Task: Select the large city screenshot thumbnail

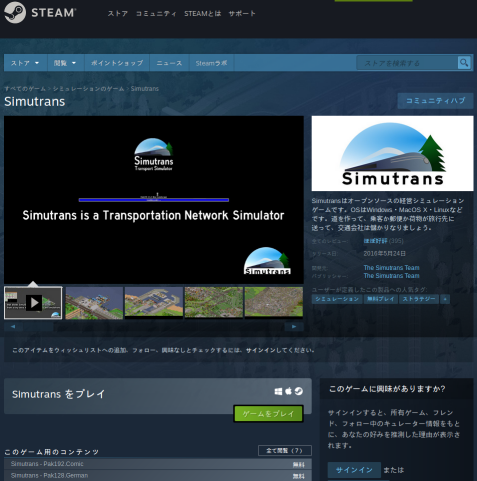Action: [274, 302]
